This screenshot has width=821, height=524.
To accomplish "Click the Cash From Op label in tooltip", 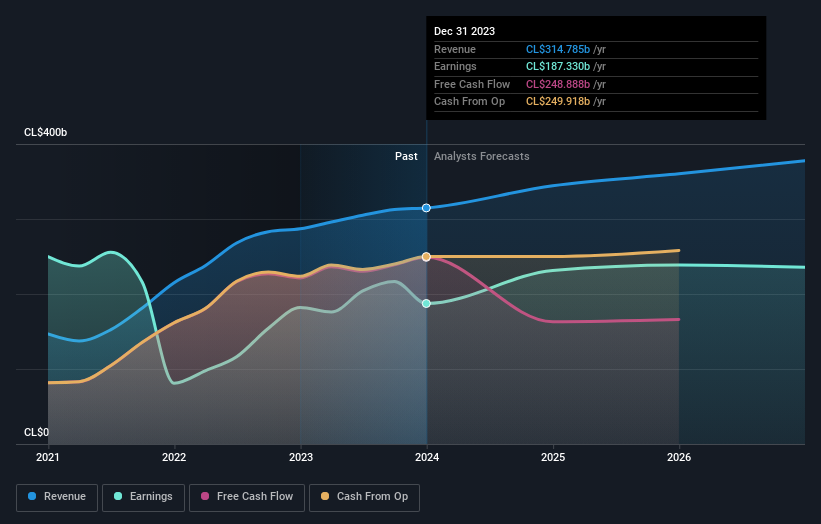I will [x=470, y=102].
